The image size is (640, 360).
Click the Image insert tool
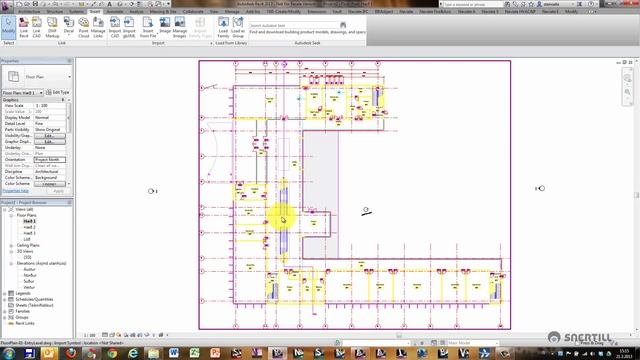click(165, 26)
